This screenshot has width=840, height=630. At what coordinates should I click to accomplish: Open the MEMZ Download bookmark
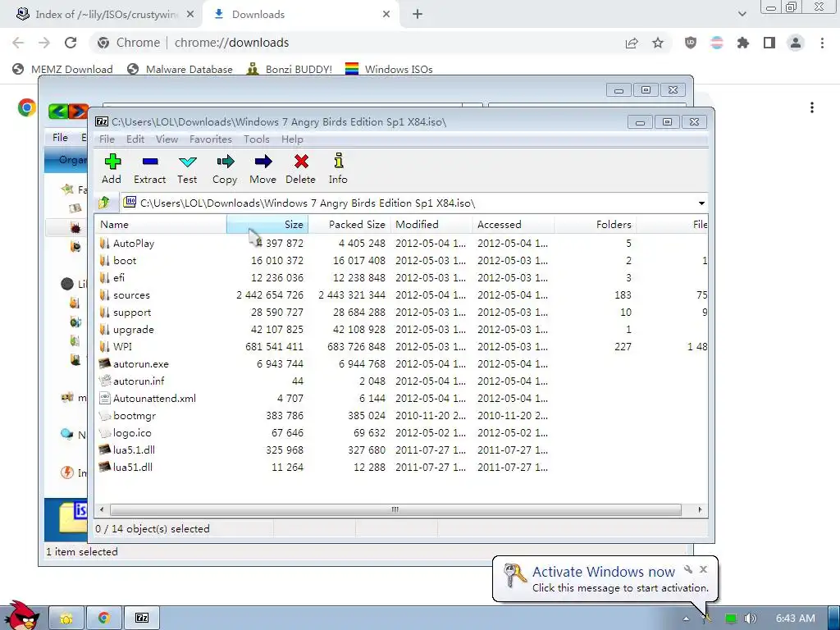tap(62, 69)
